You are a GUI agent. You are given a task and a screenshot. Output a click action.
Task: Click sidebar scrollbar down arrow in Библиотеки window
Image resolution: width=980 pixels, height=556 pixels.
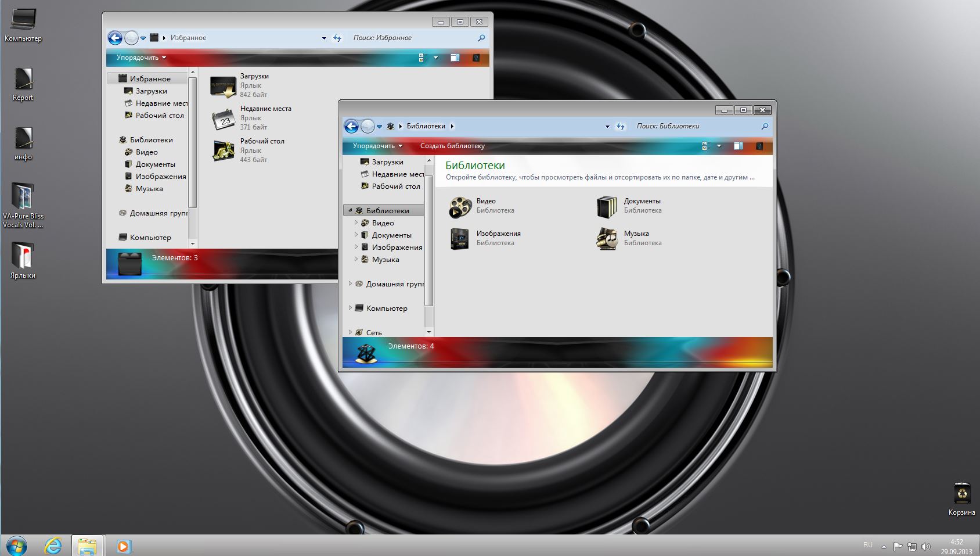point(429,332)
